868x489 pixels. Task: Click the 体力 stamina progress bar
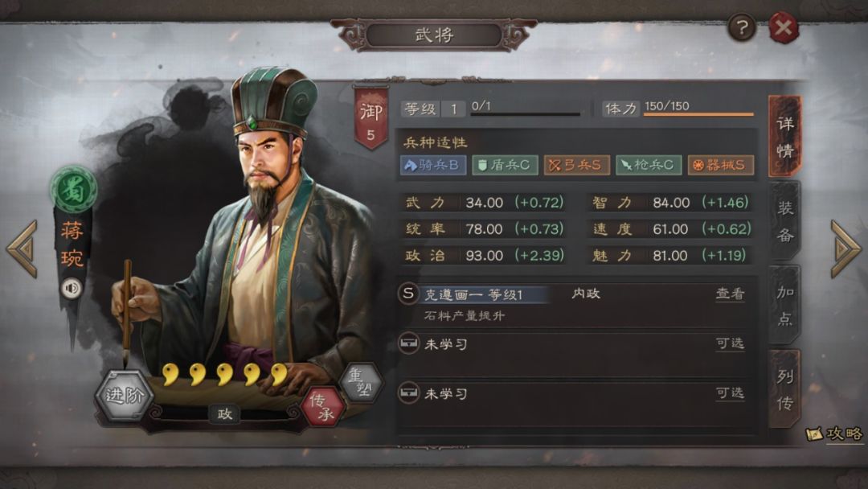pos(698,113)
